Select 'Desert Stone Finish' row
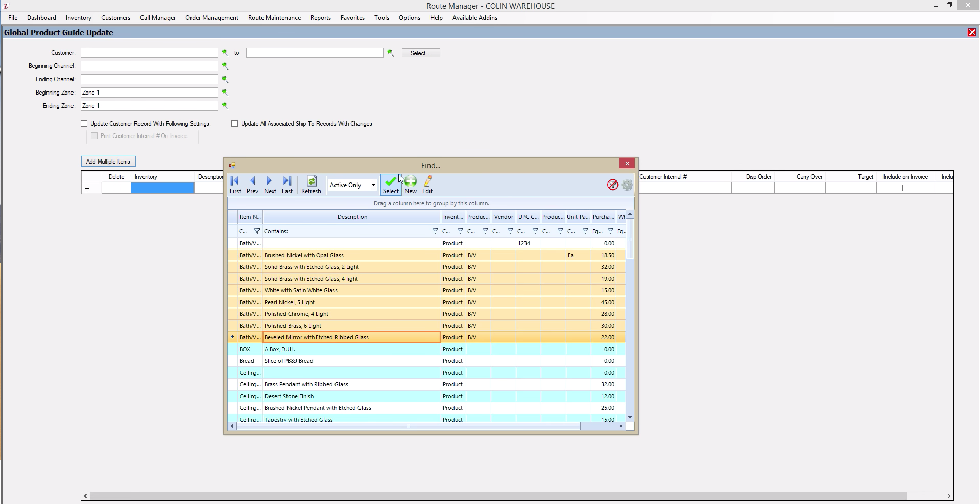This screenshot has height=504, width=980. (x=426, y=396)
